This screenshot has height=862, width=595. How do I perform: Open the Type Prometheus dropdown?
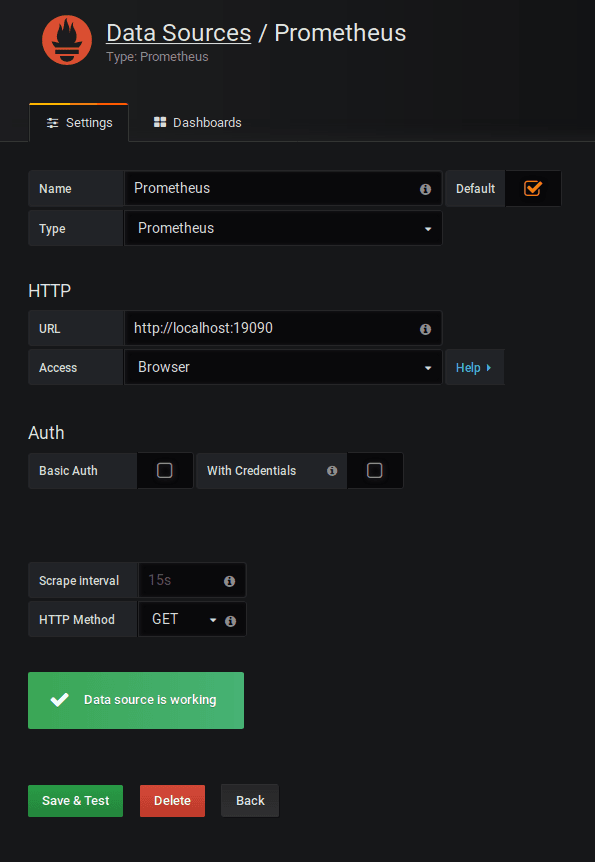click(x=283, y=228)
